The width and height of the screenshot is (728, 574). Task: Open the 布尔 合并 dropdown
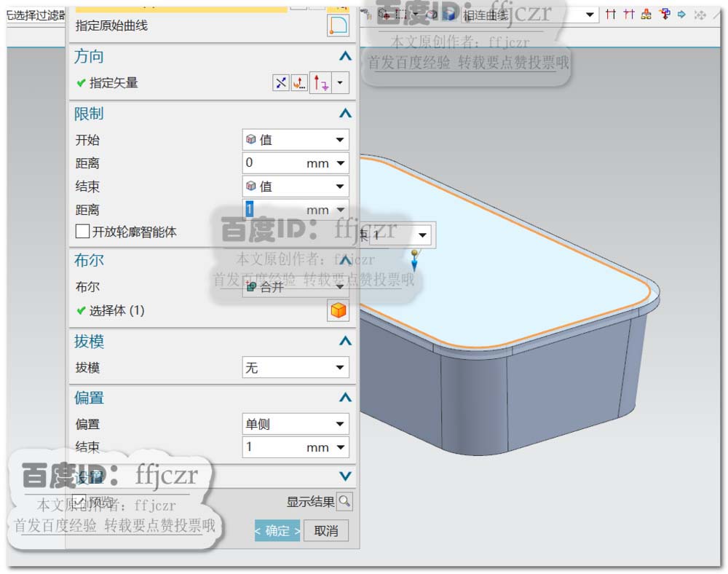click(x=296, y=287)
